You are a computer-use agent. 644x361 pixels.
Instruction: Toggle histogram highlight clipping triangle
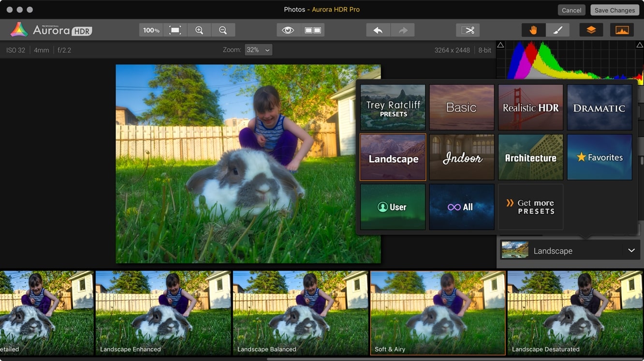click(x=640, y=45)
